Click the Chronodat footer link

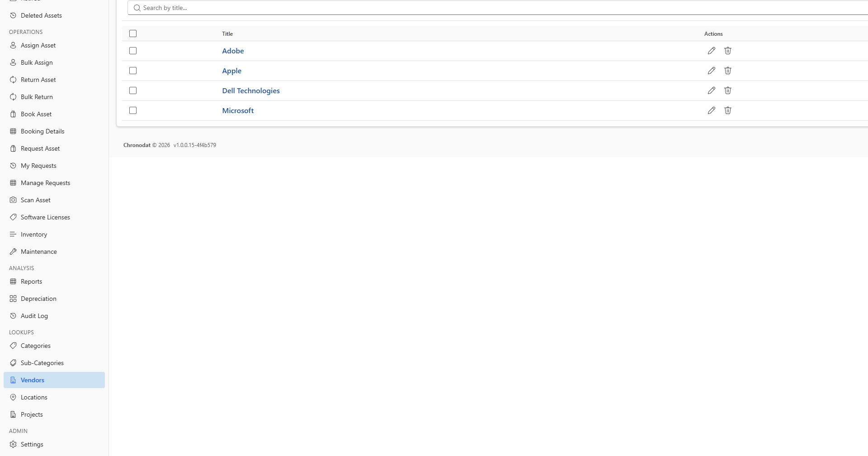pyautogui.click(x=137, y=145)
